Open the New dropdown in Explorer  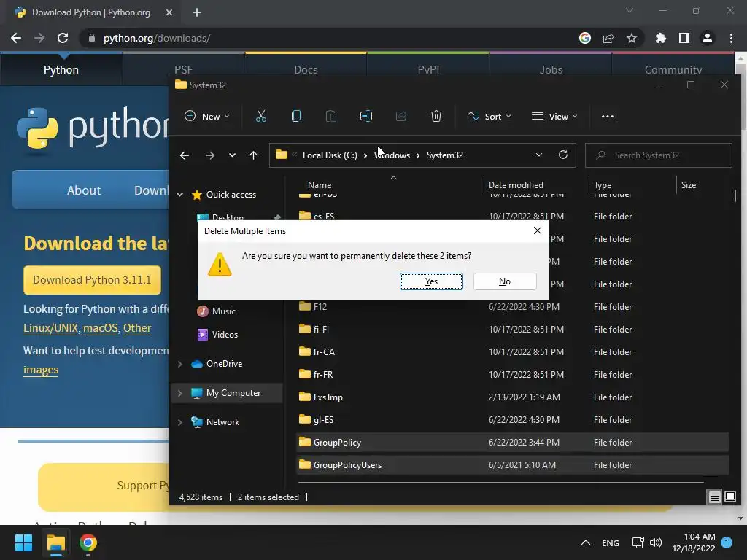click(206, 116)
